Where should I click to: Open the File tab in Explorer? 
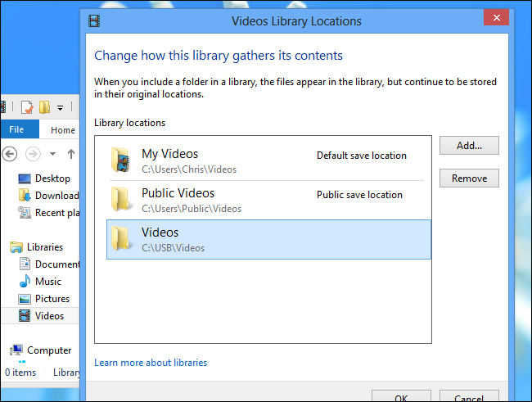(x=20, y=129)
